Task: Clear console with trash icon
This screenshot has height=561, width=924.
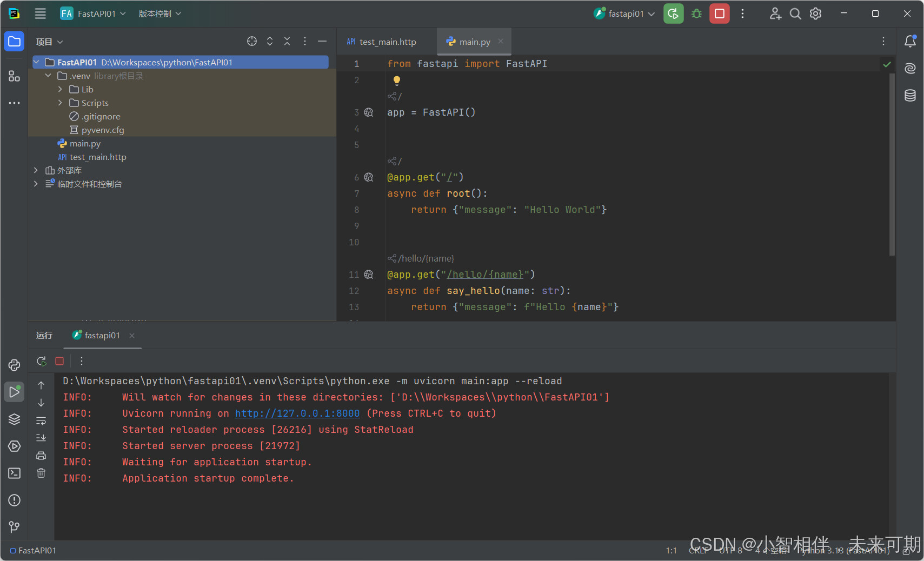Action: [x=41, y=473]
